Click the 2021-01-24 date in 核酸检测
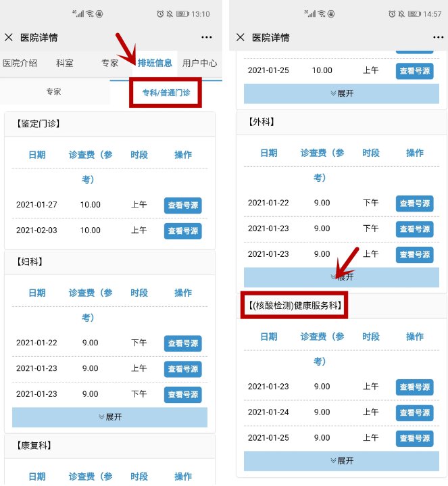Screen dimensions: 448x486 pyautogui.click(x=268, y=412)
